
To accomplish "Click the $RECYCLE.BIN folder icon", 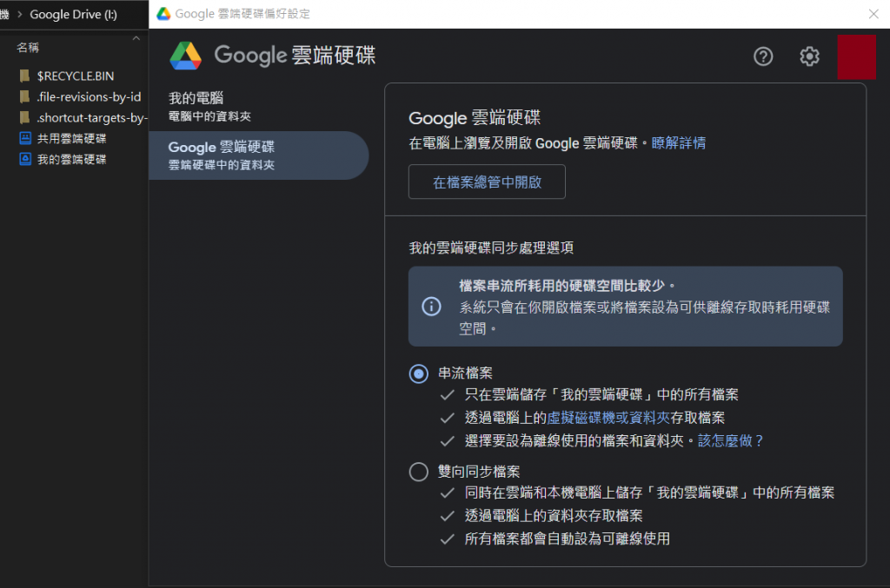I will pyautogui.click(x=24, y=76).
